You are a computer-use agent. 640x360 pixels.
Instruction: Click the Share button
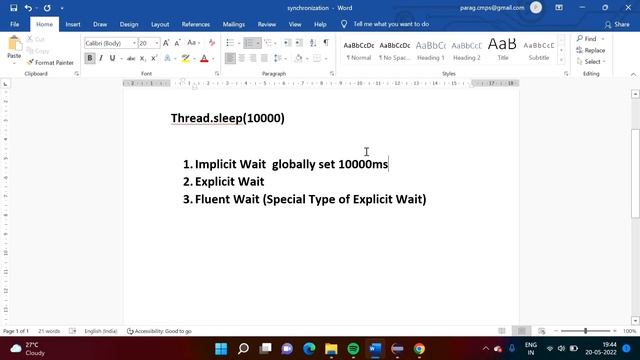pos(617,24)
